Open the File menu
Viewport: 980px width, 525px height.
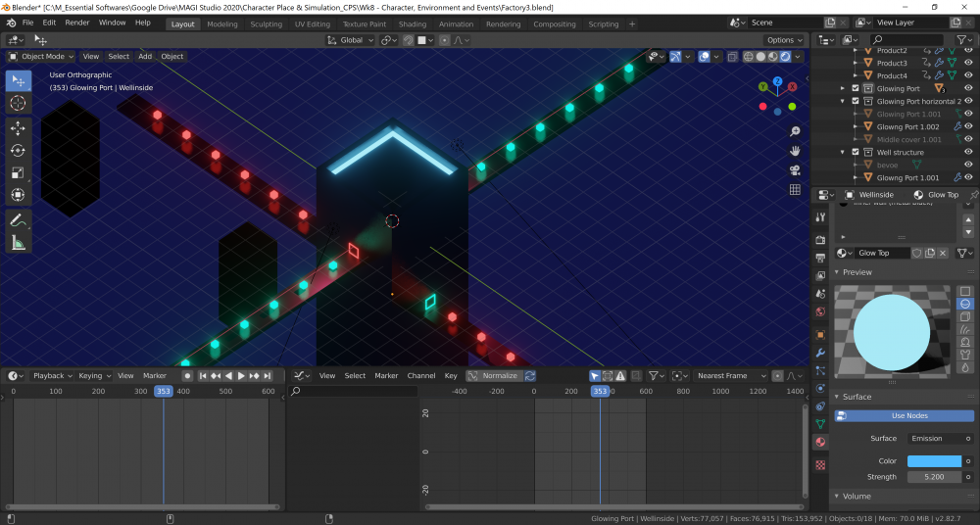(27, 23)
